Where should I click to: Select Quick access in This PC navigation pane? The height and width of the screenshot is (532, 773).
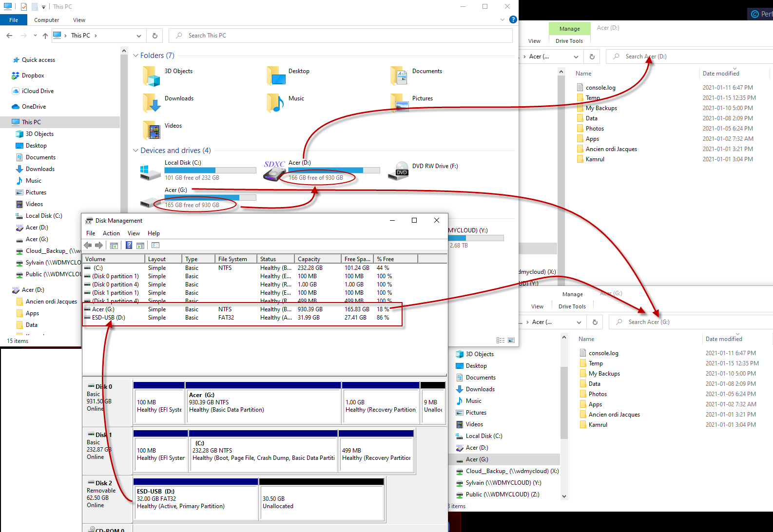click(39, 60)
